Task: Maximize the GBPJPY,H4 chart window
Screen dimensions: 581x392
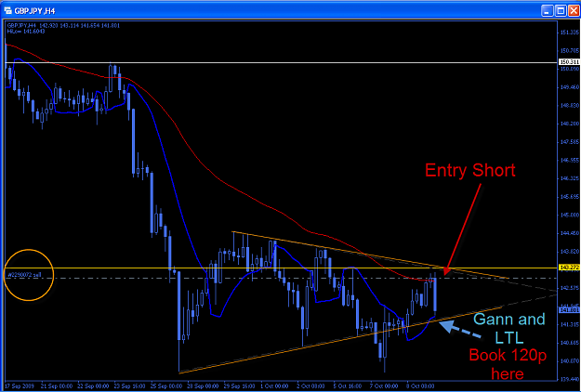Action: tap(561, 11)
